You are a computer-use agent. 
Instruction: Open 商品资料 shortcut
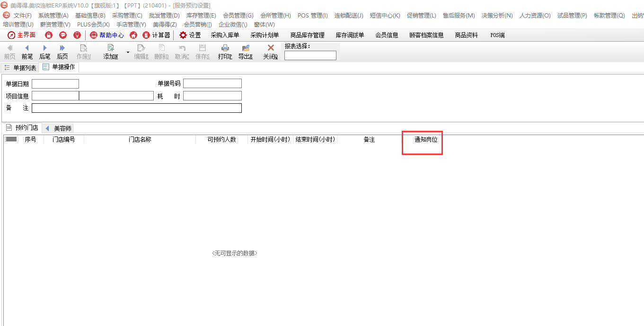coord(467,35)
